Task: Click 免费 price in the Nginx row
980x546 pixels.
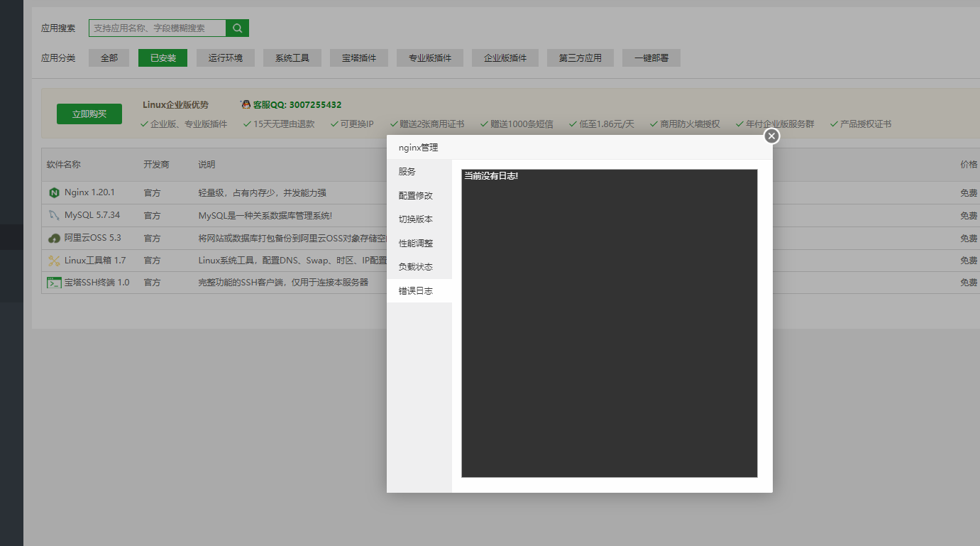Action: (969, 192)
